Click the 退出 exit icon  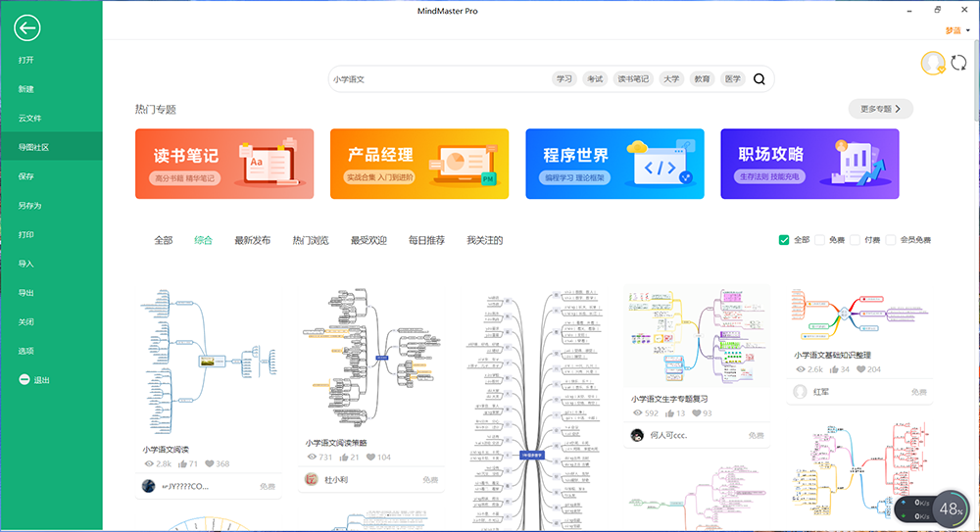[x=24, y=379]
